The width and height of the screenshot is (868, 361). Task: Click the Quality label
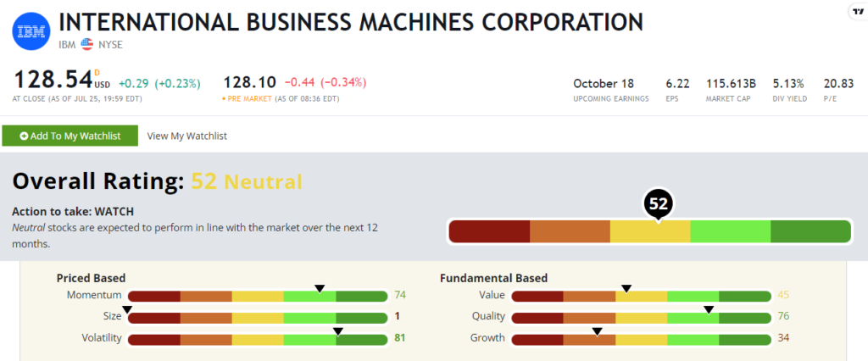(x=488, y=317)
